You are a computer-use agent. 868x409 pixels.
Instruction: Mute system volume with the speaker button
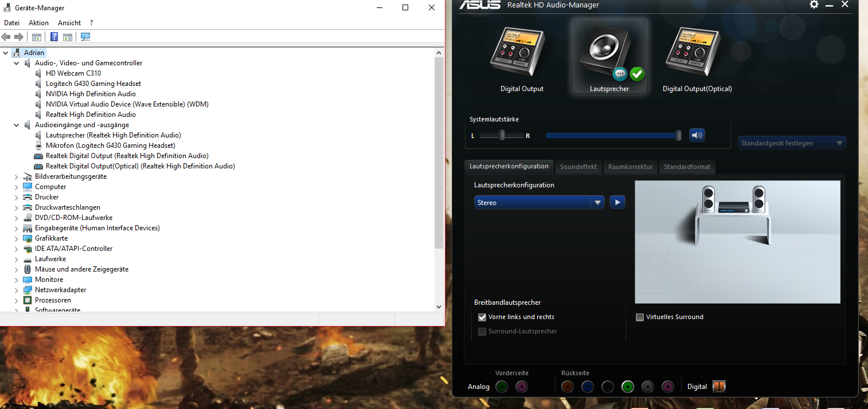tap(697, 135)
